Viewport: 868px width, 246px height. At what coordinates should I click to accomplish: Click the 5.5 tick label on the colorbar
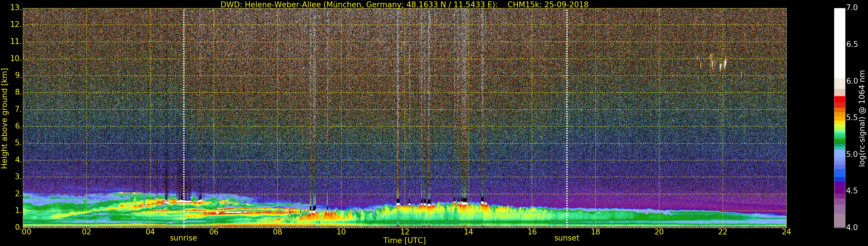coord(852,117)
